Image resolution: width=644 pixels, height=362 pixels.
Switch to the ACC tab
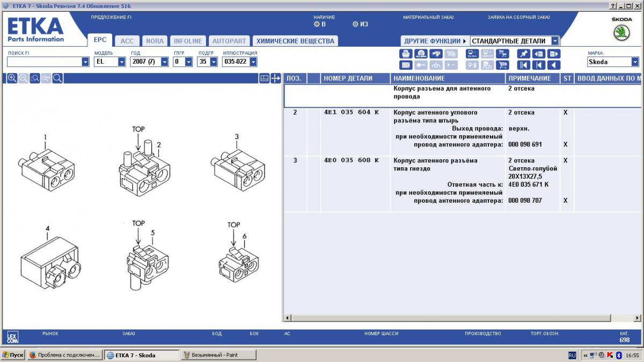[127, 41]
